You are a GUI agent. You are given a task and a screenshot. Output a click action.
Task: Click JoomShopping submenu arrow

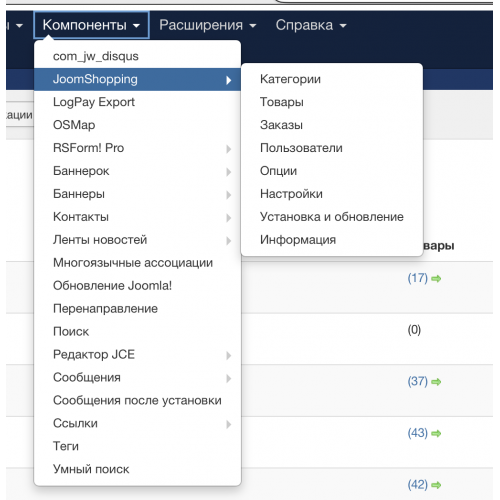click(x=228, y=80)
